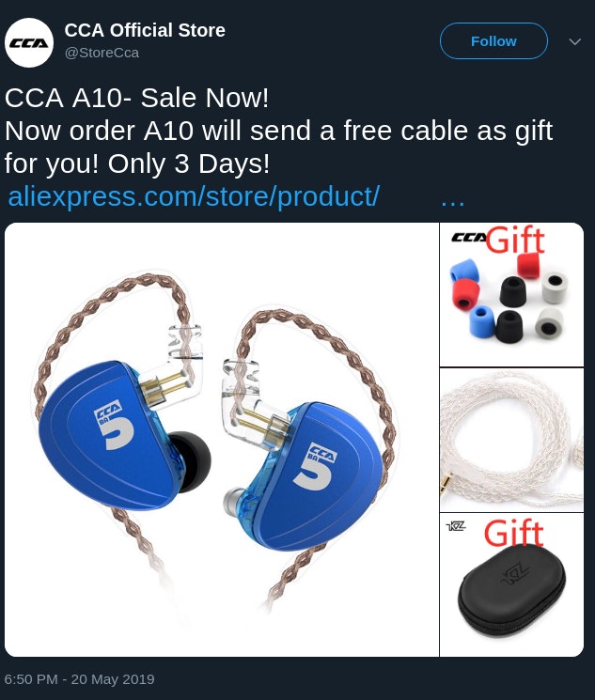The image size is (595, 700).
Task: Open the white braided cable image
Action: point(512,440)
